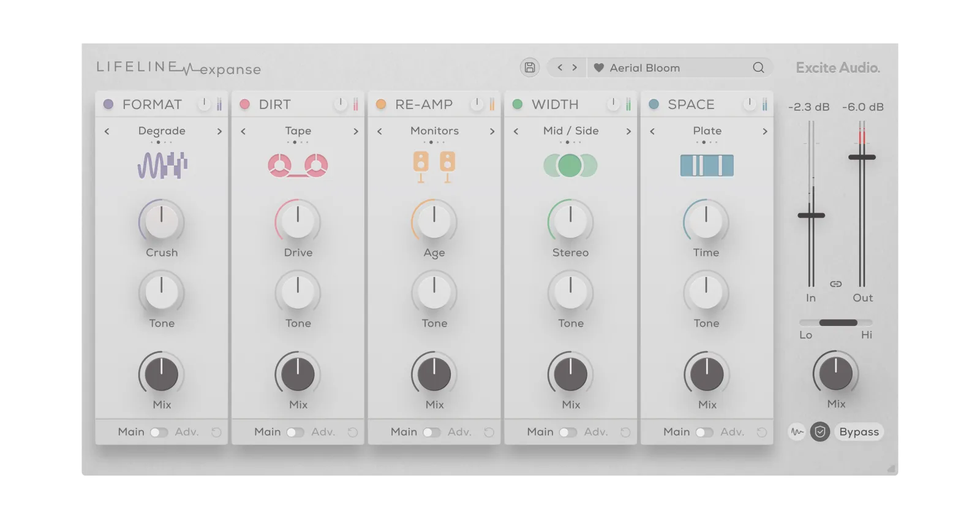Click the FORMAT module title

pyautogui.click(x=152, y=104)
